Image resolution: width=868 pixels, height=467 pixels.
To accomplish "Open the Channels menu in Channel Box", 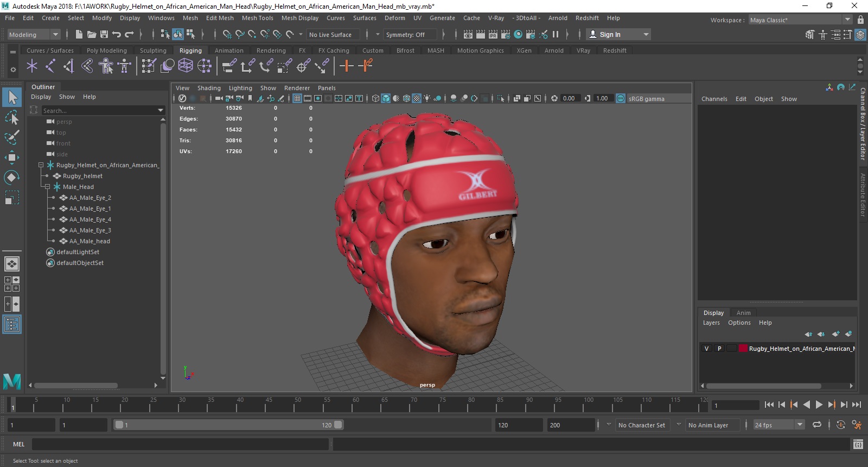I will pyautogui.click(x=714, y=99).
